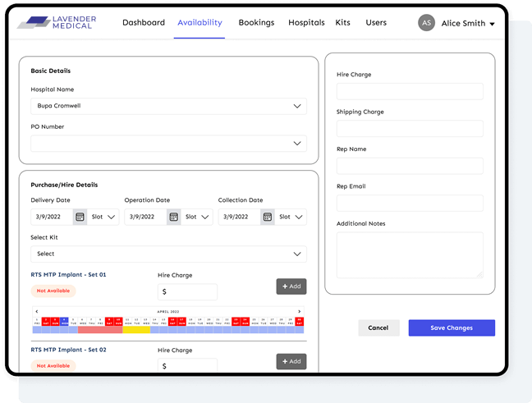Click the AS user avatar

tap(426, 23)
